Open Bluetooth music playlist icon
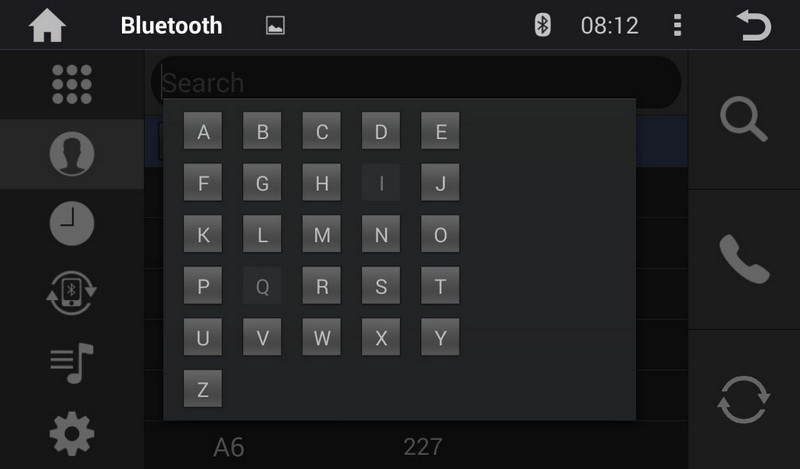The width and height of the screenshot is (800, 469). click(72, 363)
